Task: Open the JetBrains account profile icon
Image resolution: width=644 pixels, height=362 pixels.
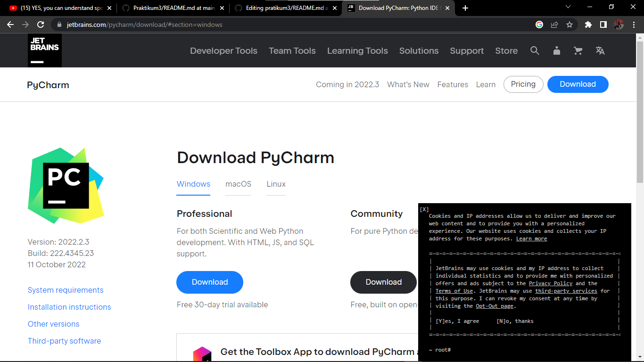Action: click(x=556, y=50)
